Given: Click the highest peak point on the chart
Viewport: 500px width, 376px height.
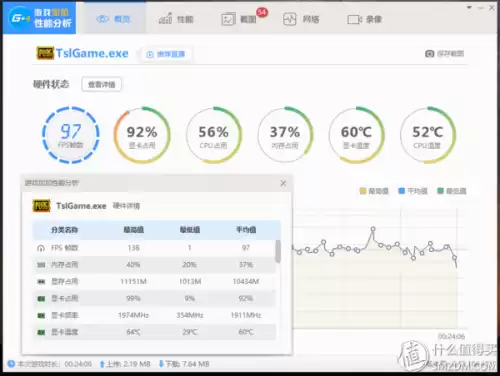Looking at the screenshot, I should click(x=373, y=229).
